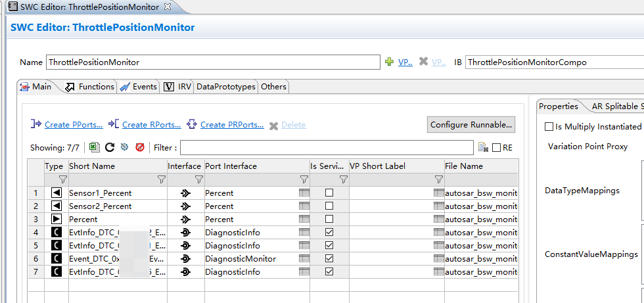Select the Sensor2_Percent short name cell
This screenshot has width=644, height=303.
pyautogui.click(x=118, y=206)
